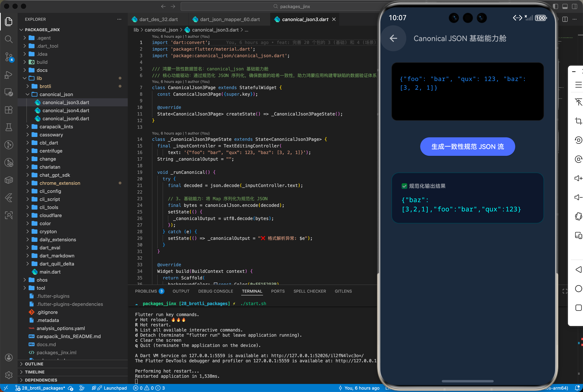Open the Testing flask view

coord(9,127)
